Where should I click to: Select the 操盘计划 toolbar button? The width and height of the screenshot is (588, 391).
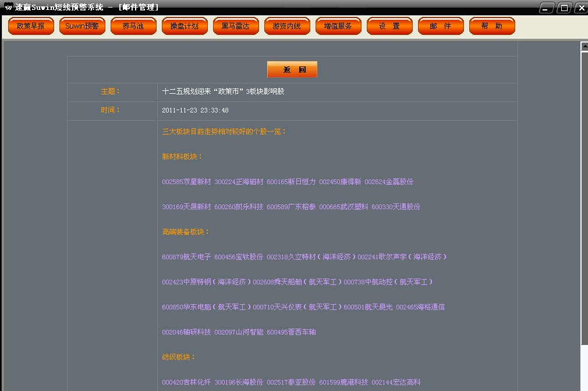[185, 26]
